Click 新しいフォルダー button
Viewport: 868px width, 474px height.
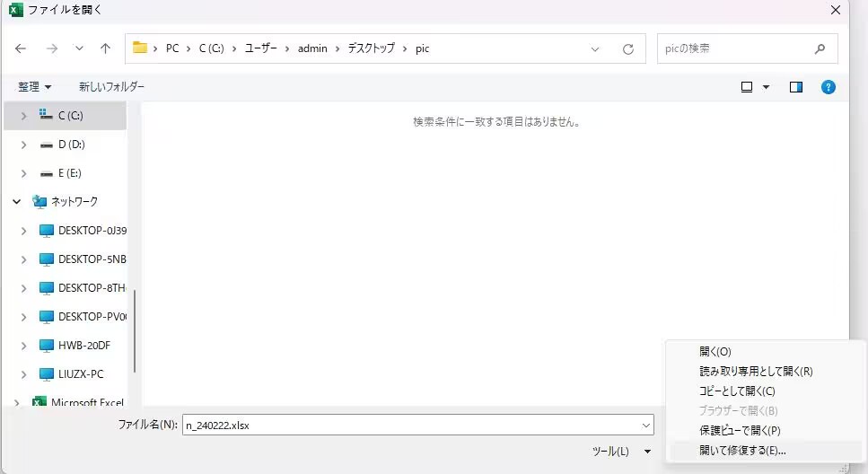coord(111,87)
